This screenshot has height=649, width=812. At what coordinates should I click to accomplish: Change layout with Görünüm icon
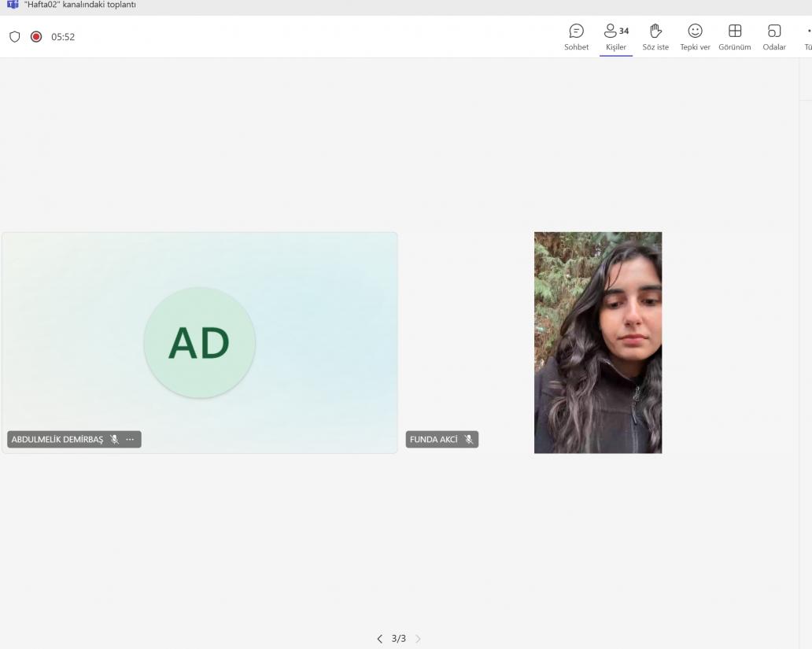pos(734,37)
